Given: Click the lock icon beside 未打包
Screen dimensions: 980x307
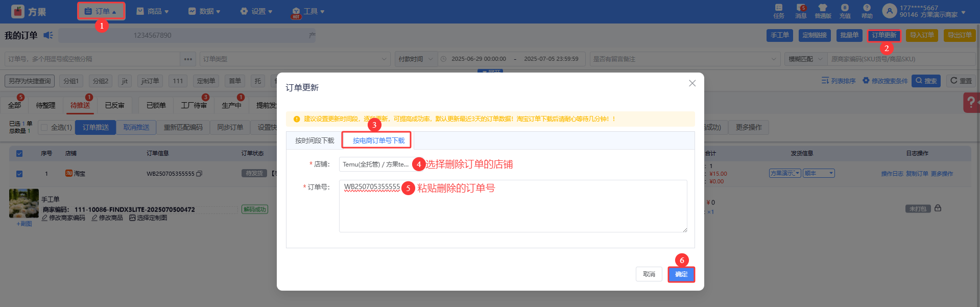Looking at the screenshot, I should 938,208.
